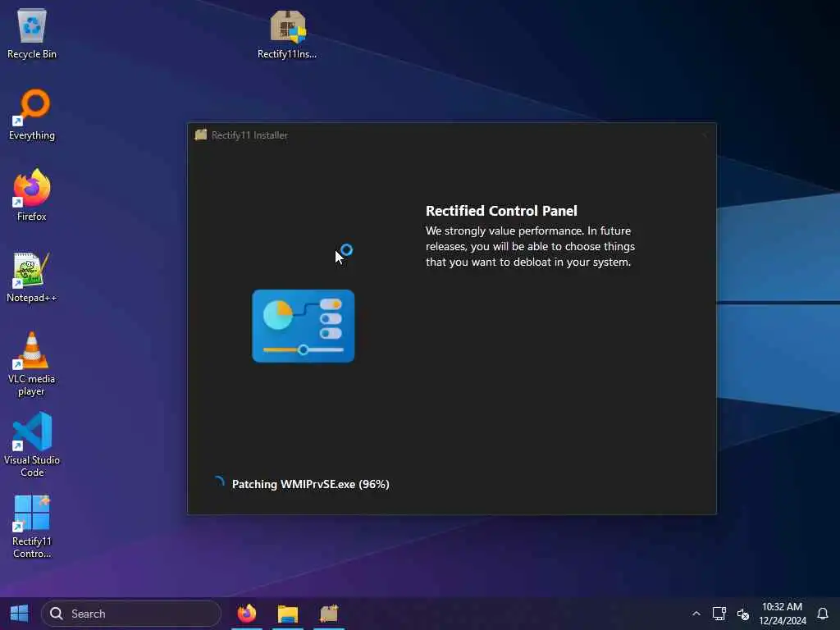This screenshot has width=840, height=630.
Task: Switch to Rectify11 Installer taskbar button
Action: 329,614
